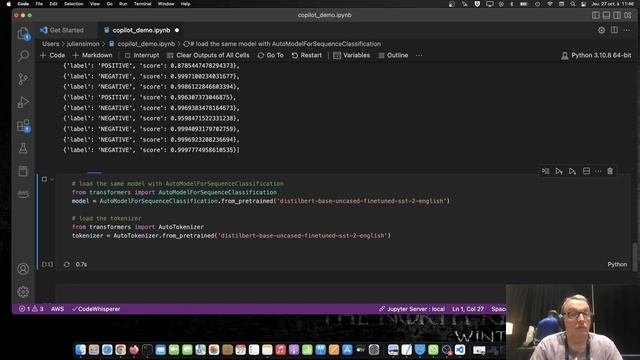Screen dimensions: 640x360
Task: Click CodeWhisperer status bar item
Action: [96, 309]
